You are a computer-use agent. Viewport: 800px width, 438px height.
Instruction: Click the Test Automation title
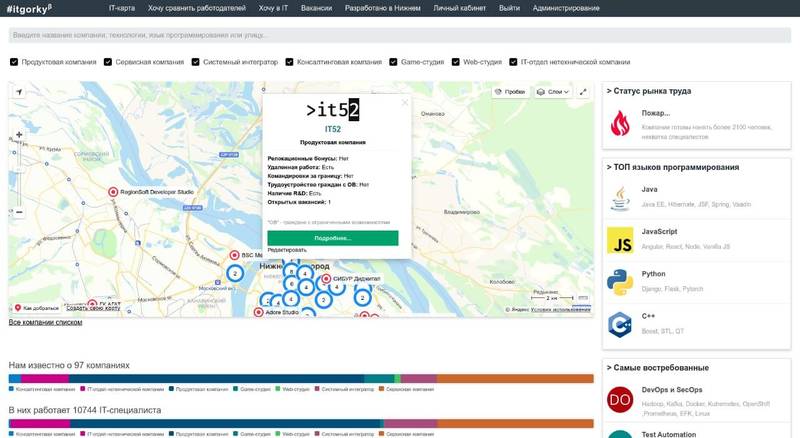coord(669,434)
